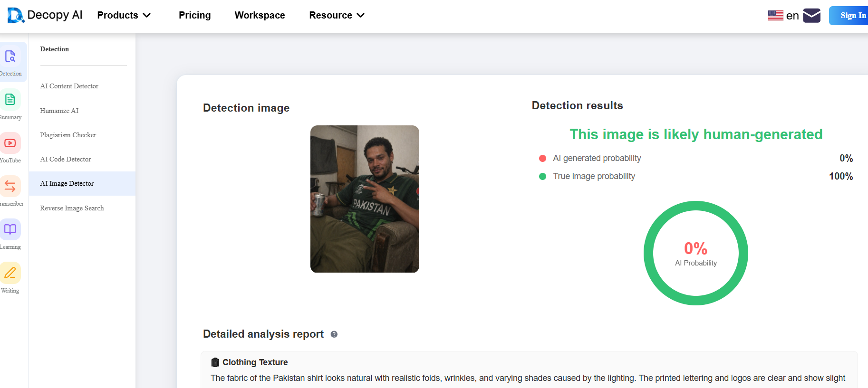Click the 100% true image value
The height and width of the screenshot is (388, 868).
click(x=841, y=176)
